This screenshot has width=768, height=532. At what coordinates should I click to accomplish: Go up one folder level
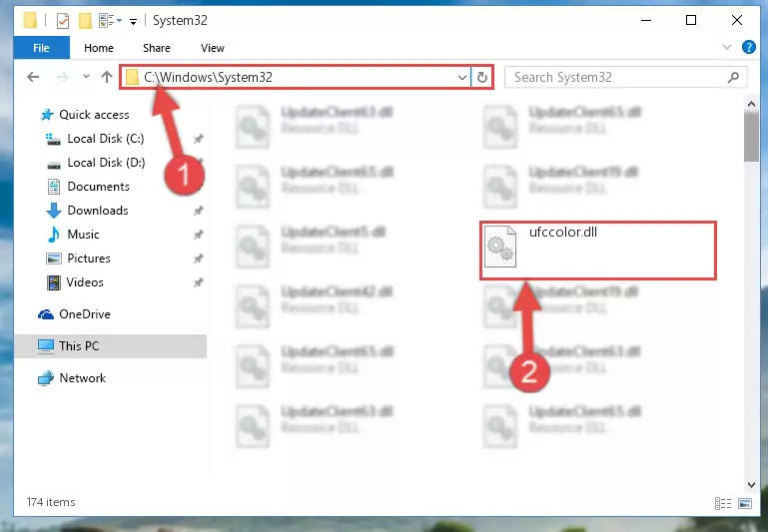coord(107,77)
